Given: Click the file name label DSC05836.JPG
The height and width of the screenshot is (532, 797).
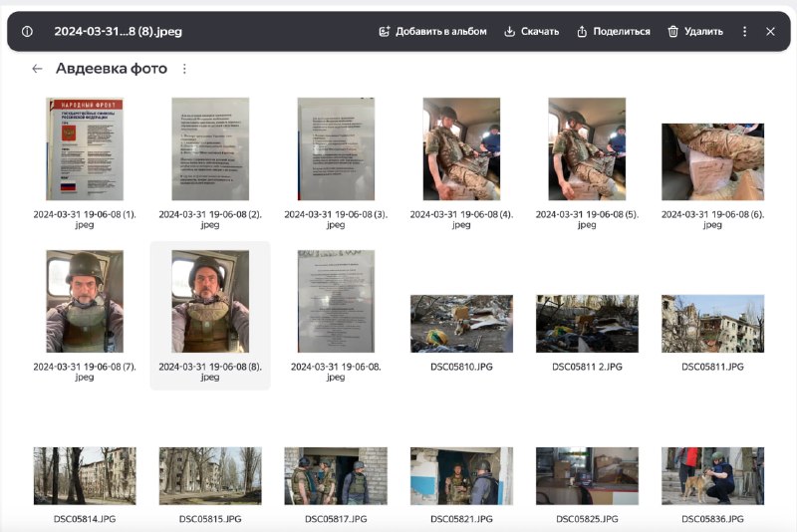Looking at the screenshot, I should pos(712,519).
